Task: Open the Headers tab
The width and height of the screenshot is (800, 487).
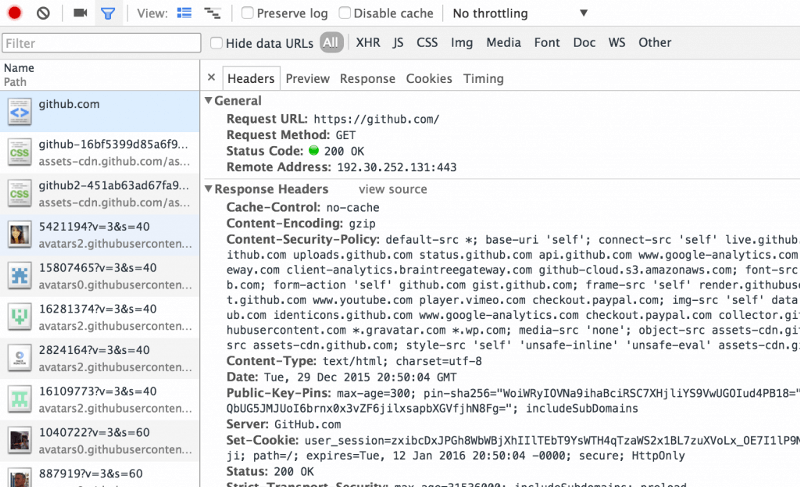Action: 251,79
